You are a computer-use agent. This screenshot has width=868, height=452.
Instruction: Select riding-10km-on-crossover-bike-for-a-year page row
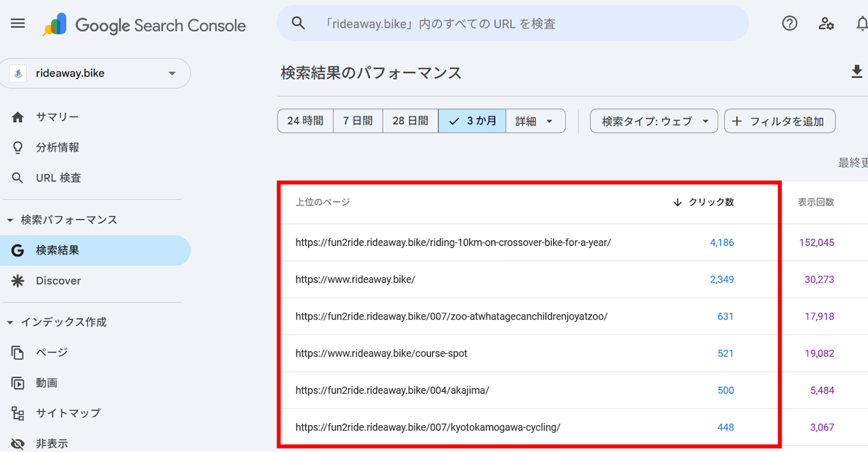pos(572,243)
